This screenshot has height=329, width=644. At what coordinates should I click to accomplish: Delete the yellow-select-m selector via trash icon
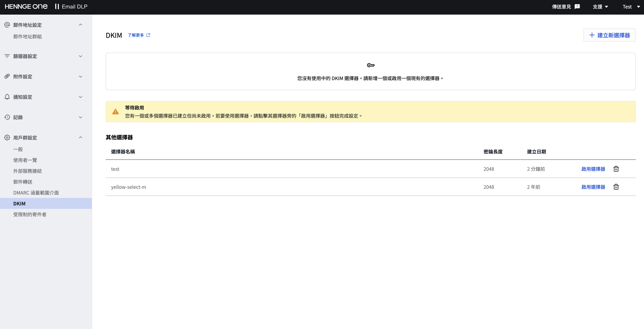[616, 187]
